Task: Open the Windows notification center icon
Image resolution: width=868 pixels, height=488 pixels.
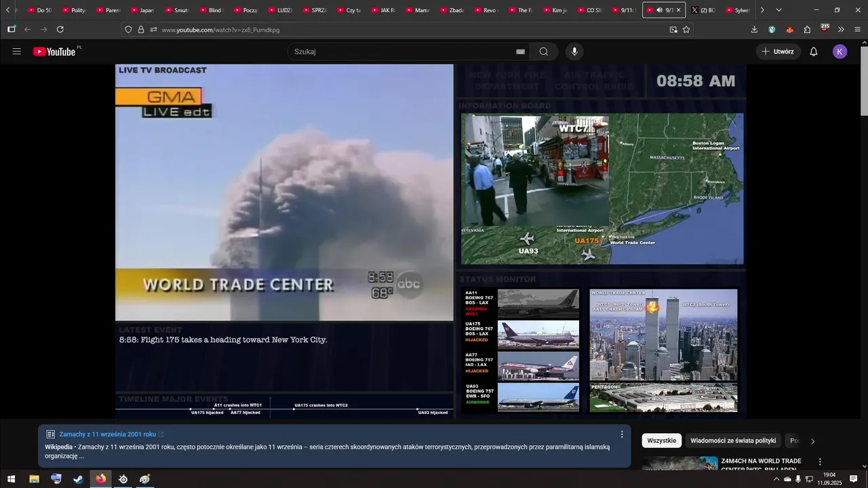Action: (x=854, y=479)
